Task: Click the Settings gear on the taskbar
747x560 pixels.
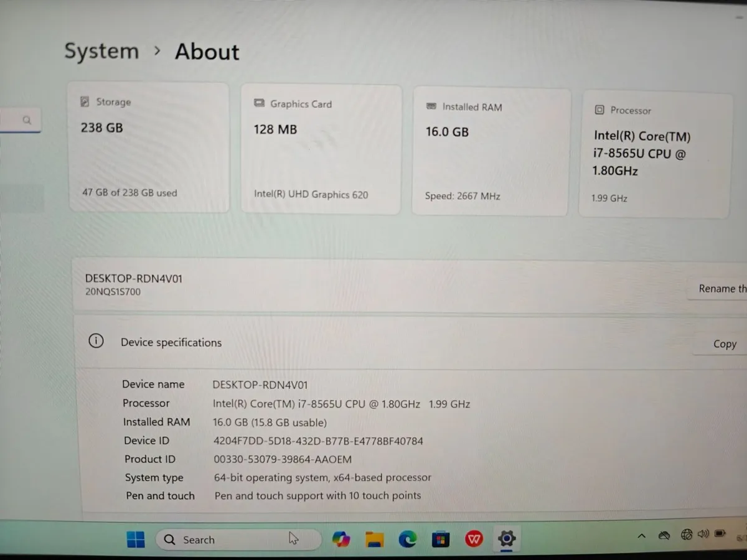Action: [x=507, y=539]
